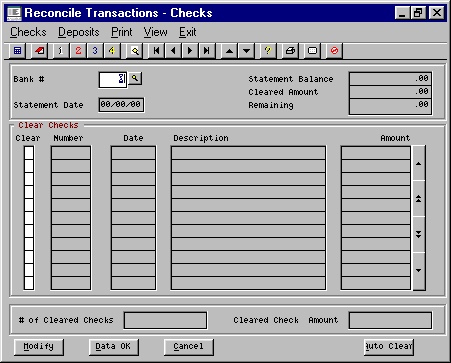Click the # of Cleared Checks field

[x=165, y=321]
